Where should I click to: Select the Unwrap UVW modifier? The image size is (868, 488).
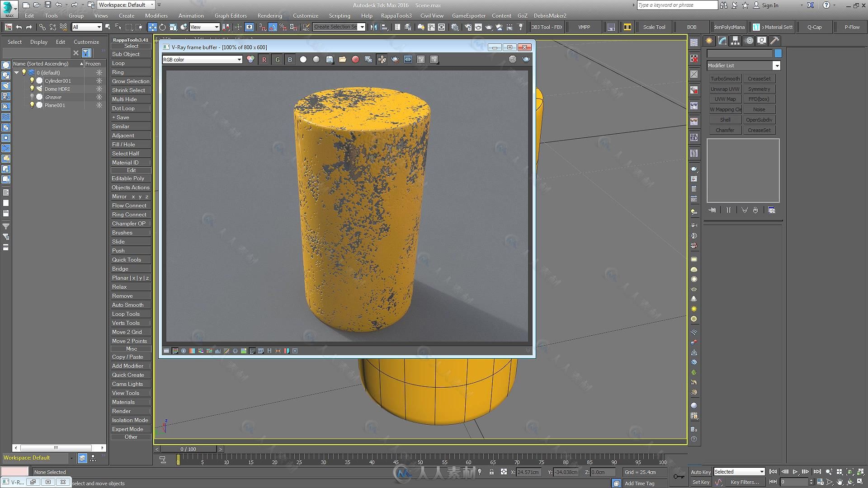tap(724, 88)
